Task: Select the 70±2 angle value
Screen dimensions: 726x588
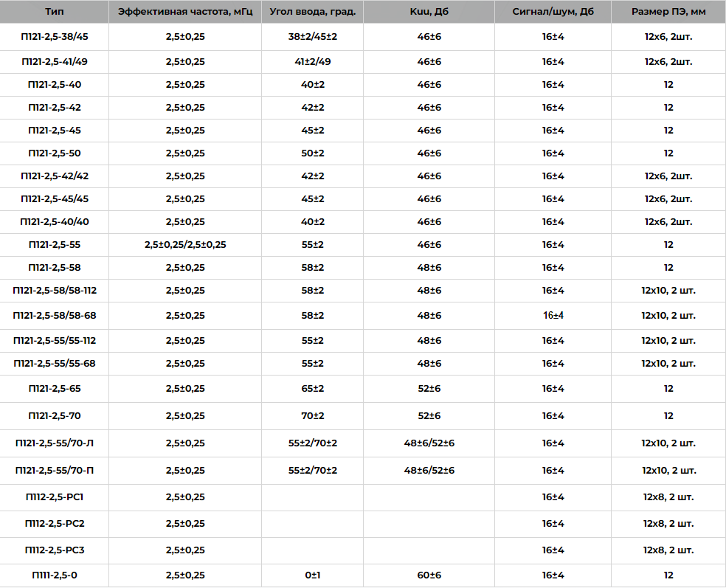Action: tap(312, 416)
